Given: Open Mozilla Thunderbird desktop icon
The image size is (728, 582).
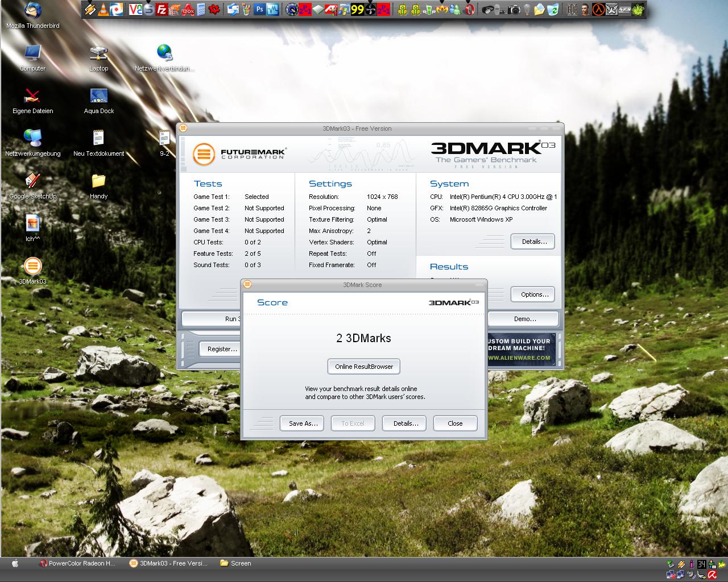Looking at the screenshot, I should tap(32, 15).
